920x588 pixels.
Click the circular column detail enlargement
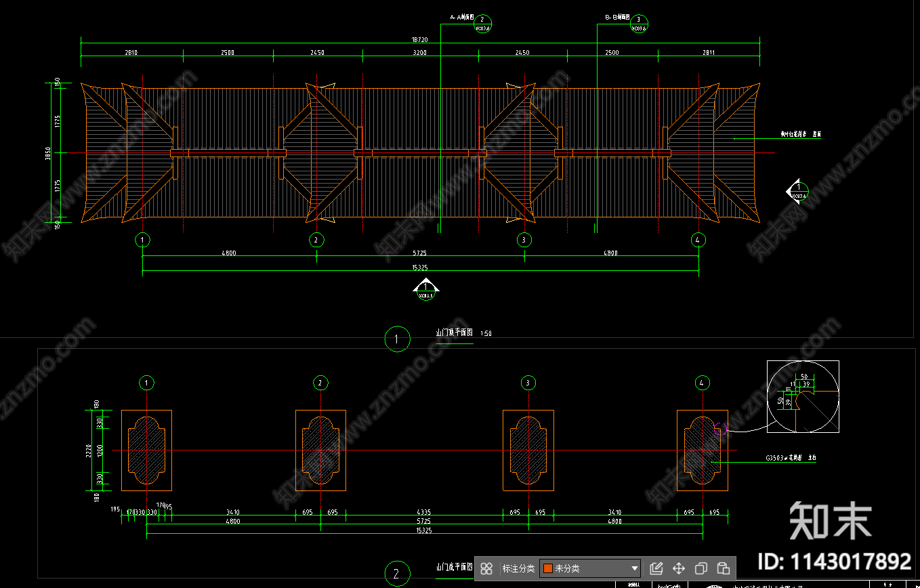tap(803, 396)
